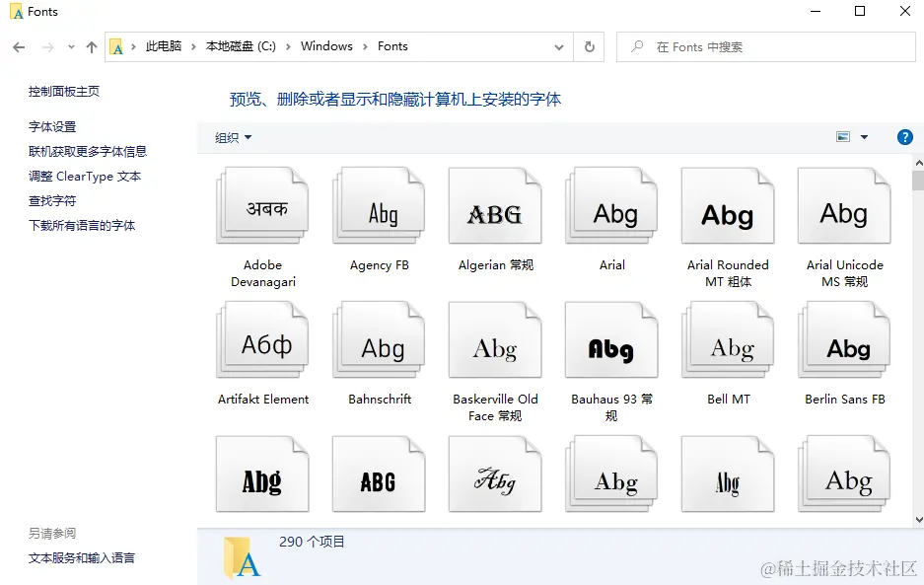The width and height of the screenshot is (924, 585).
Task: Click the help question mark icon
Action: click(x=904, y=137)
